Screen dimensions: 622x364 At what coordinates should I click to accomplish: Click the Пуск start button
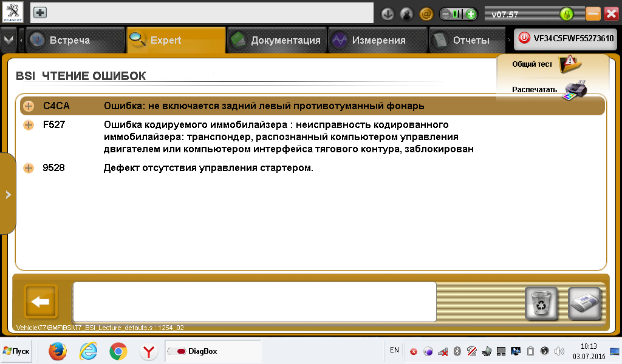pyautogui.click(x=16, y=351)
